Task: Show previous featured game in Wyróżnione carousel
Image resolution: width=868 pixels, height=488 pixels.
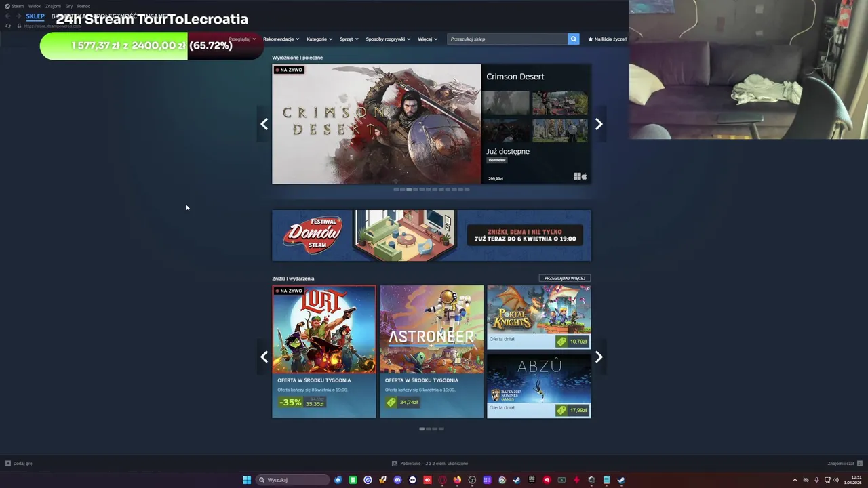Action: click(264, 124)
